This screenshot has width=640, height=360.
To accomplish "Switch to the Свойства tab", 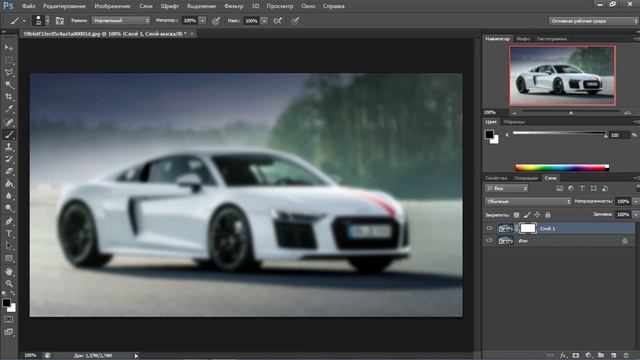I will click(x=496, y=178).
